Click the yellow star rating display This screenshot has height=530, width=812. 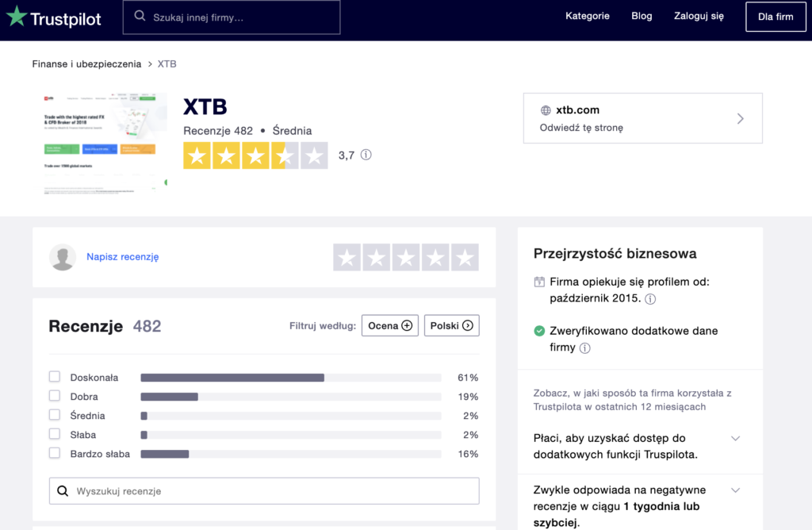(255, 156)
